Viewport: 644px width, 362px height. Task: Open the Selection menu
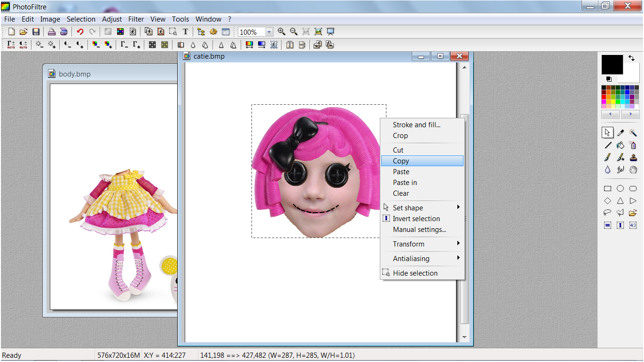coord(81,19)
